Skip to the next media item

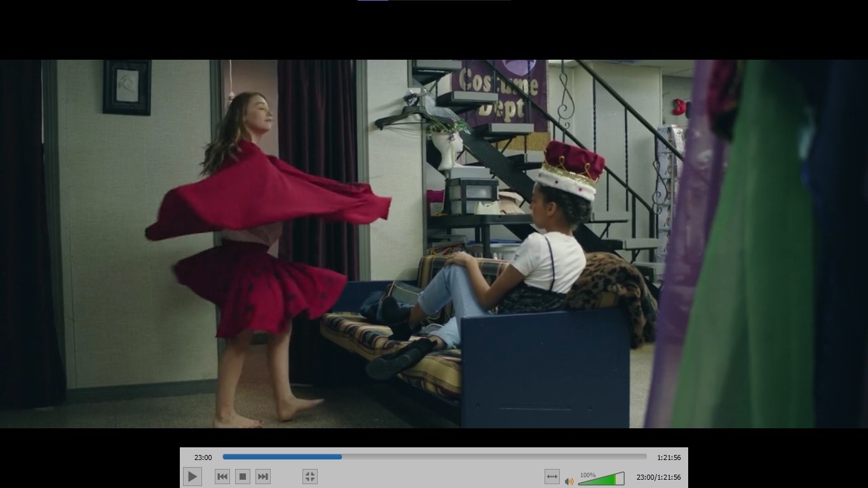(263, 477)
